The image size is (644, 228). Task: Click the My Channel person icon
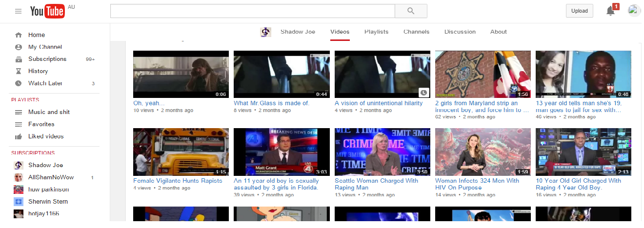pyautogui.click(x=19, y=47)
